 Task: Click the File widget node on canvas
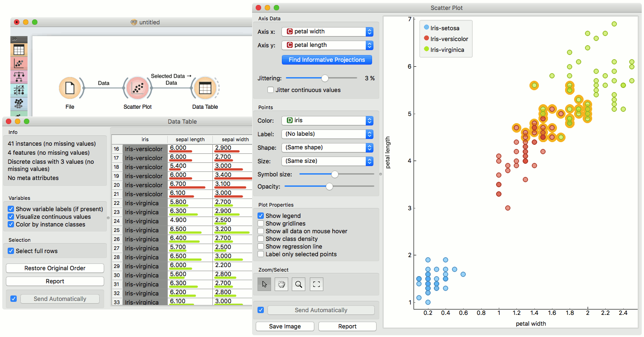point(70,88)
